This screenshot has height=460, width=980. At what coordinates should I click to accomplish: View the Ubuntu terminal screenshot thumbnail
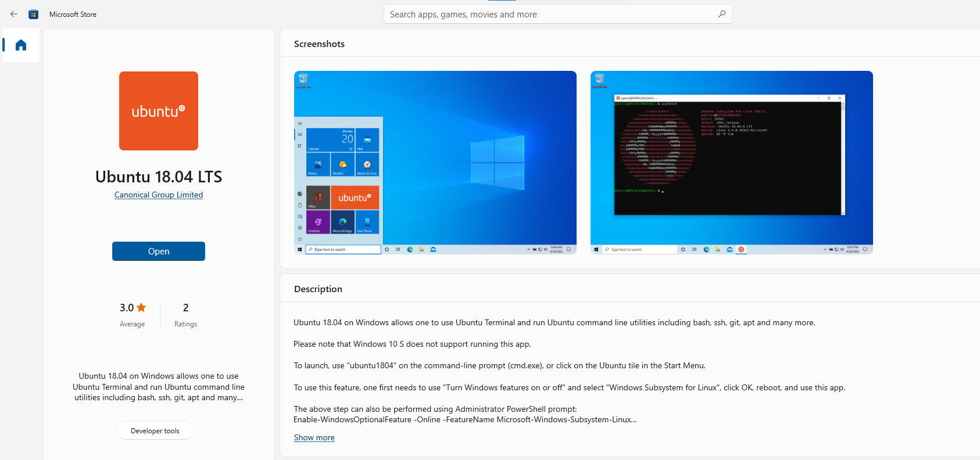pos(732,163)
